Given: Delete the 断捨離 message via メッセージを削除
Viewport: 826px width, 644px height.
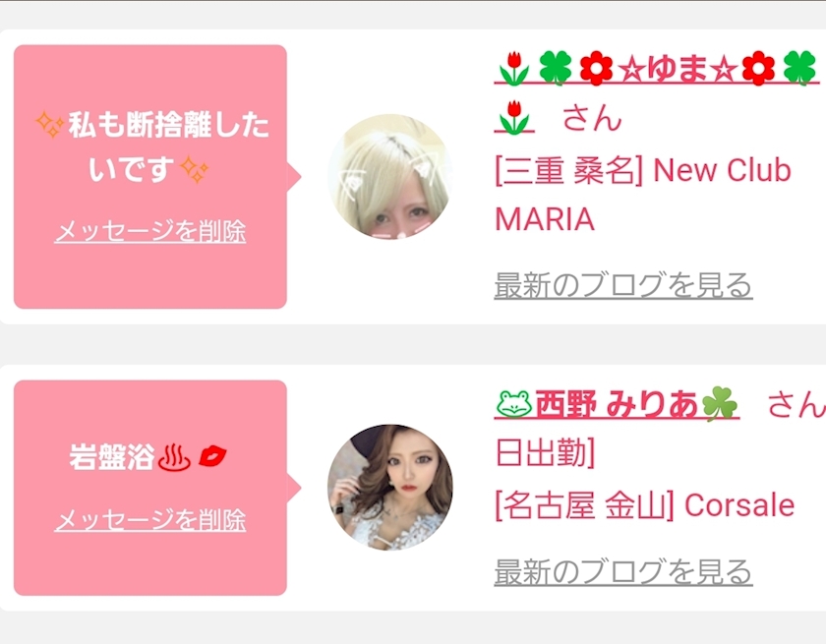Looking at the screenshot, I should pyautogui.click(x=150, y=231).
